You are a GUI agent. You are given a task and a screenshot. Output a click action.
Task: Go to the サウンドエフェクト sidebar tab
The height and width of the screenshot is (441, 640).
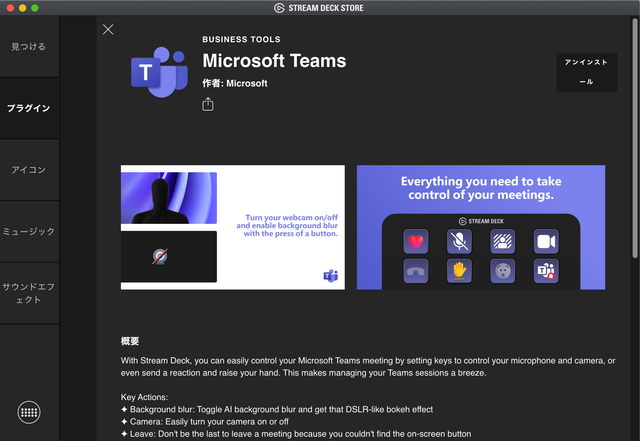coord(29,293)
